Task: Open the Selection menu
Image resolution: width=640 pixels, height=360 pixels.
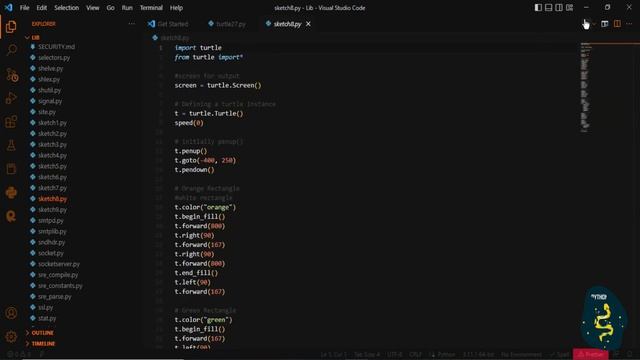Action: point(67,8)
